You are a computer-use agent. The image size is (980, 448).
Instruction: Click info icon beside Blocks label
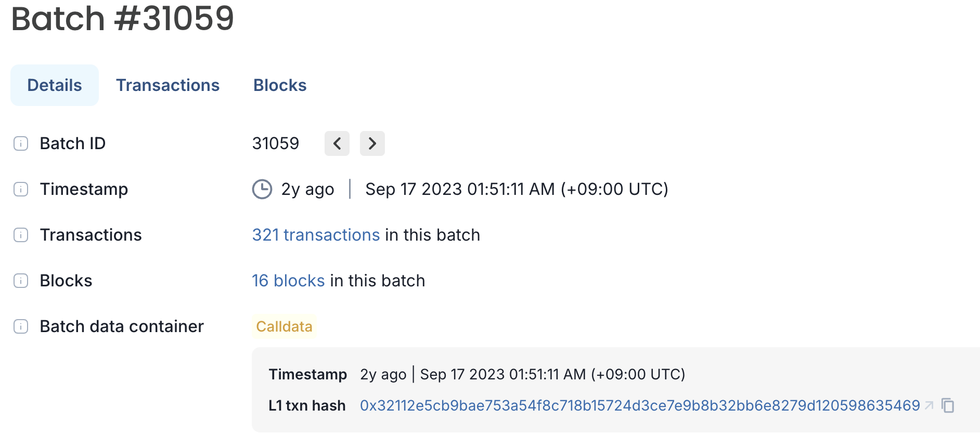[x=21, y=281]
